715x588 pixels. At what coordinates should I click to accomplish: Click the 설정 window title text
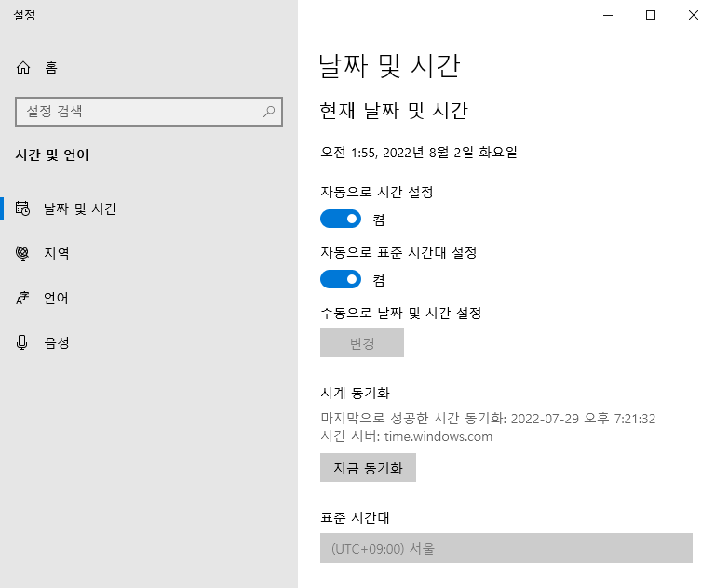(24, 15)
